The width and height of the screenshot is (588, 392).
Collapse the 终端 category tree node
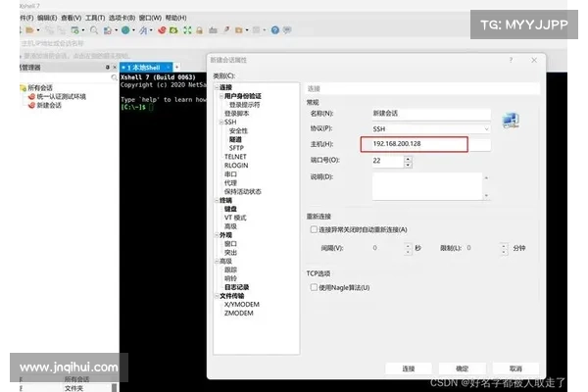(217, 200)
